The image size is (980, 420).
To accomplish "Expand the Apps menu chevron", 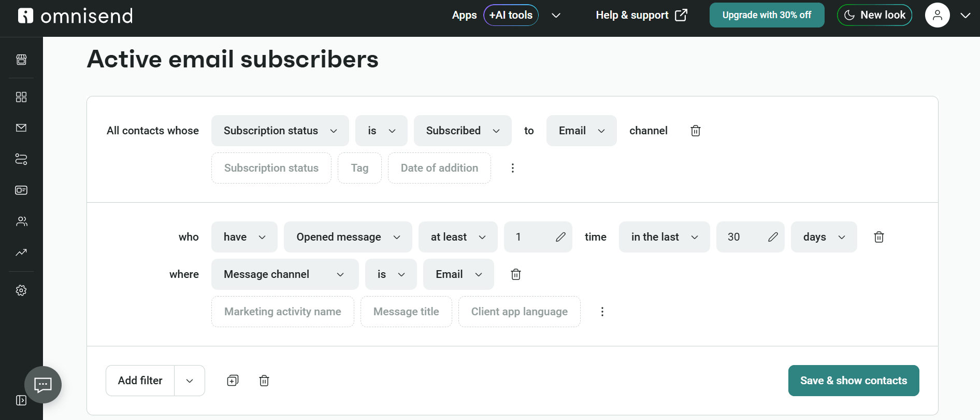I will (556, 16).
